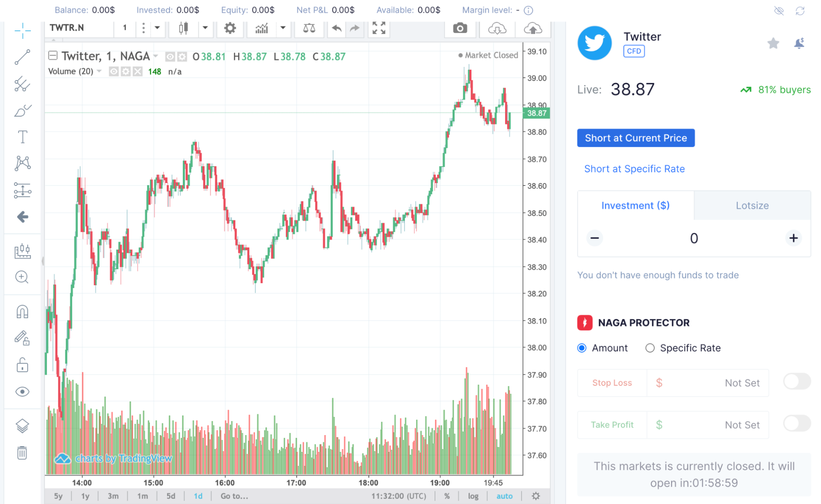The height and width of the screenshot is (504, 821).
Task: Open the object tree layers icon
Action: 22,426
